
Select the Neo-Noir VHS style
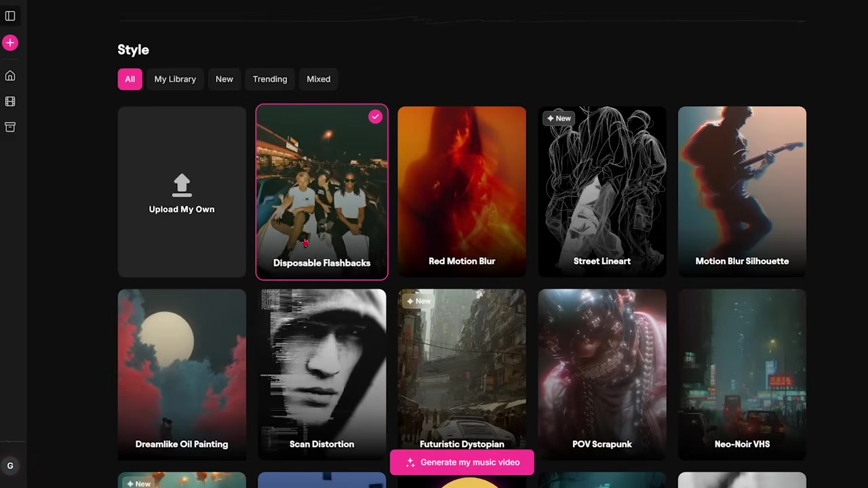point(742,375)
